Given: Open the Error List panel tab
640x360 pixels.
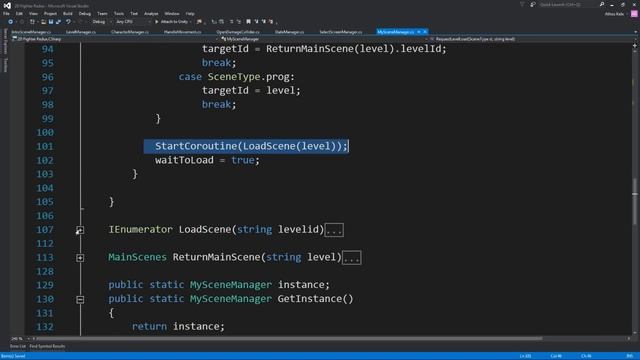Looking at the screenshot, I should click(18, 347).
